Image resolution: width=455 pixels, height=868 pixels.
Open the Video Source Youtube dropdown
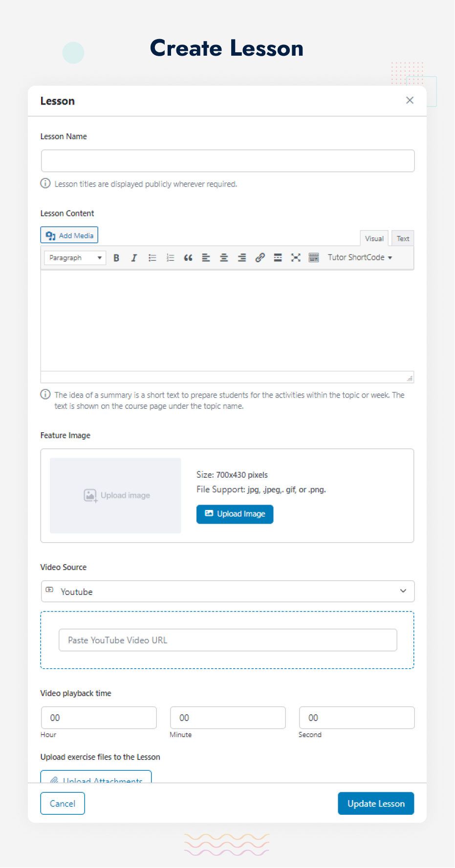(x=228, y=592)
